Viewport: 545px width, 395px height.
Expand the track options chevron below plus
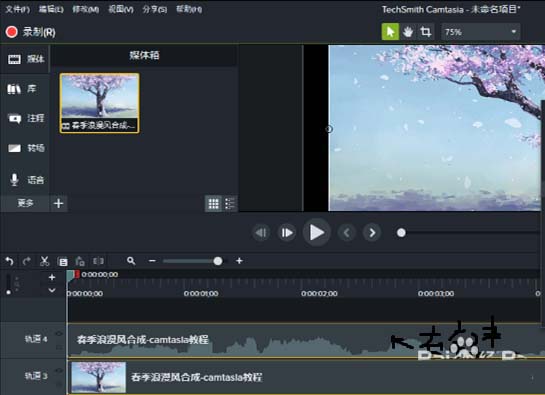52,290
